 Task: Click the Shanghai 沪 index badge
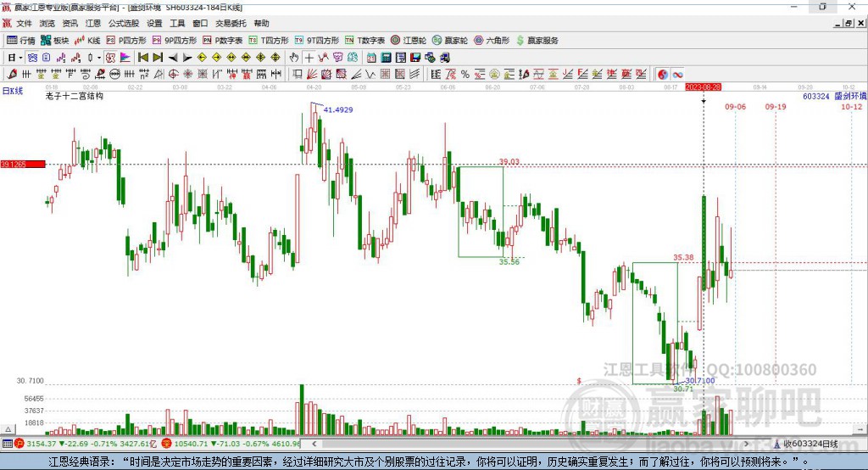19,444
